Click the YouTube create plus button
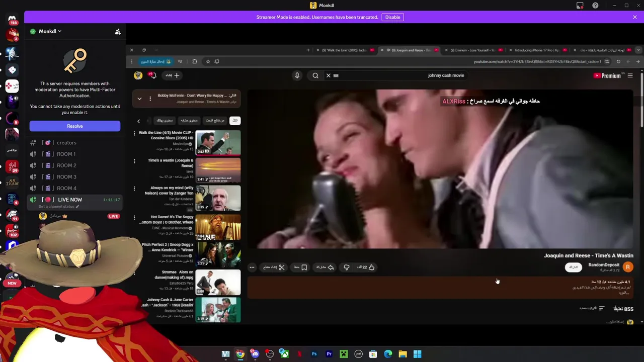644x362 pixels. point(173,75)
